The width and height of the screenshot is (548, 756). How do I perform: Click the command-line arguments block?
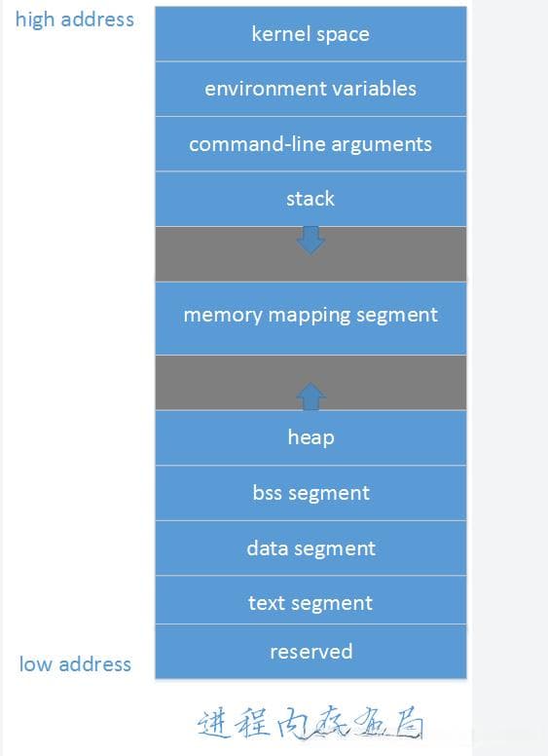click(311, 144)
